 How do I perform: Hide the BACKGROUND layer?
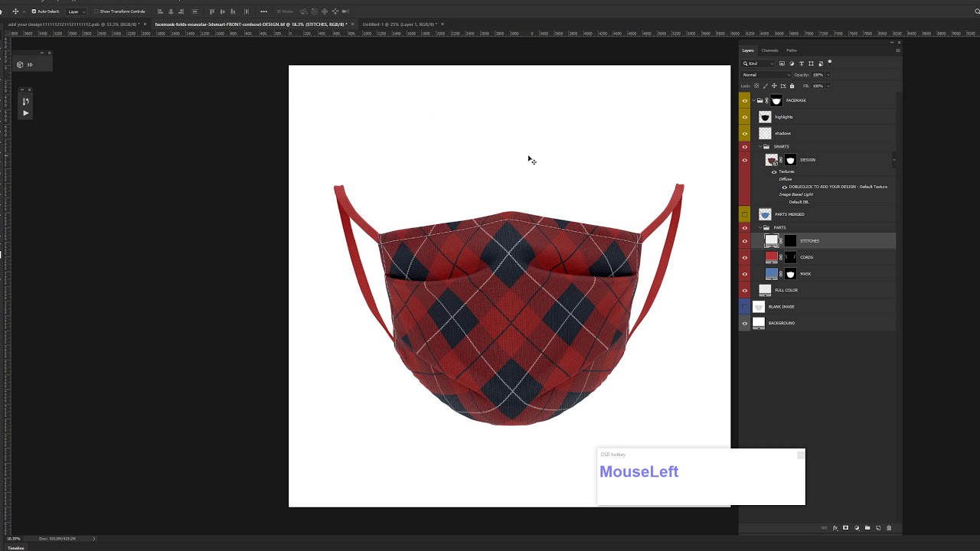(744, 323)
